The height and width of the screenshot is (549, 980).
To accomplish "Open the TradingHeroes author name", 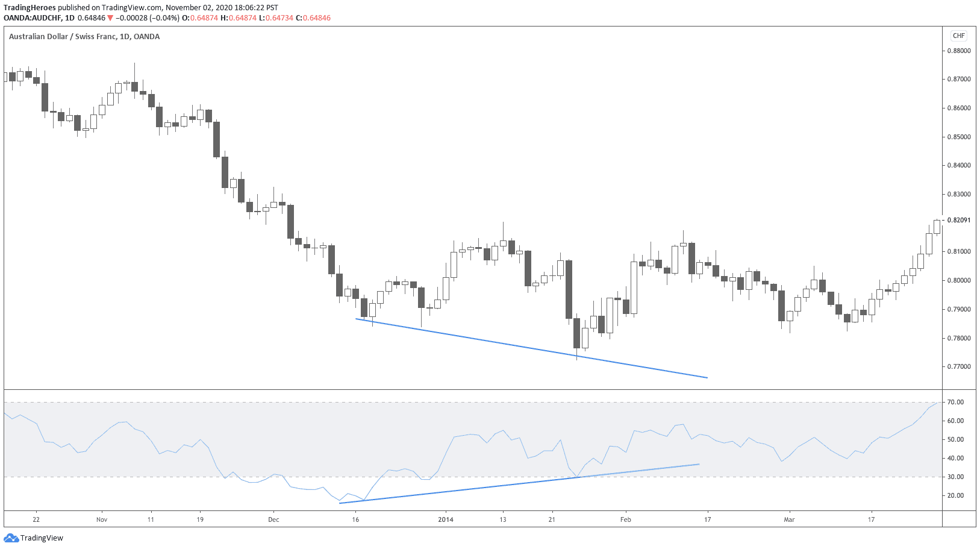I will click(30, 8).
